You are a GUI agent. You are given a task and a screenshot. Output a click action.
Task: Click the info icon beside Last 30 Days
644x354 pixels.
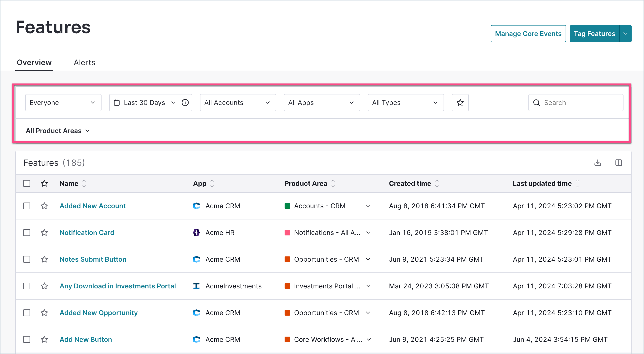point(185,102)
